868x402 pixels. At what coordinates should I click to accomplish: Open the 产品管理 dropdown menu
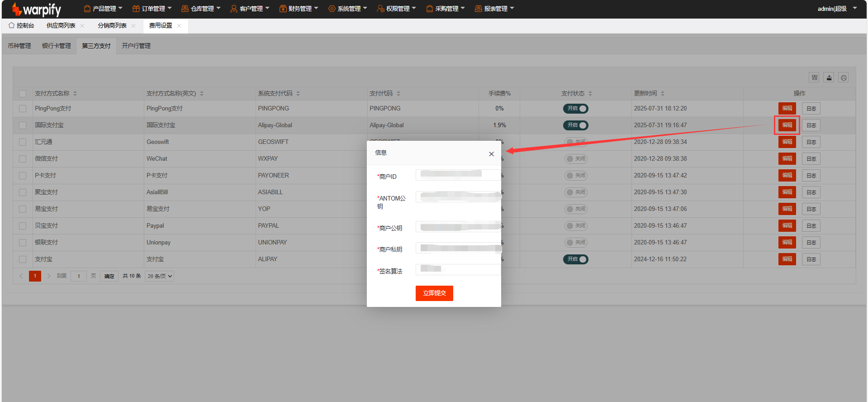(103, 9)
